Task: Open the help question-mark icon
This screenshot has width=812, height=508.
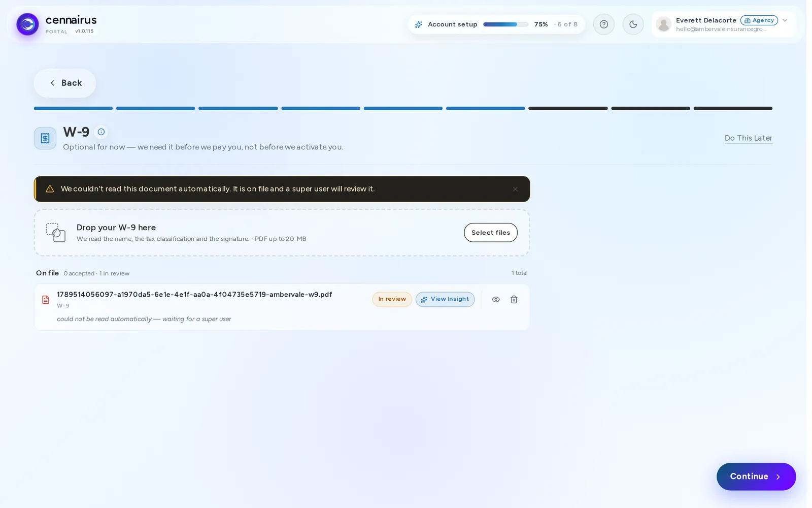Action: point(603,24)
